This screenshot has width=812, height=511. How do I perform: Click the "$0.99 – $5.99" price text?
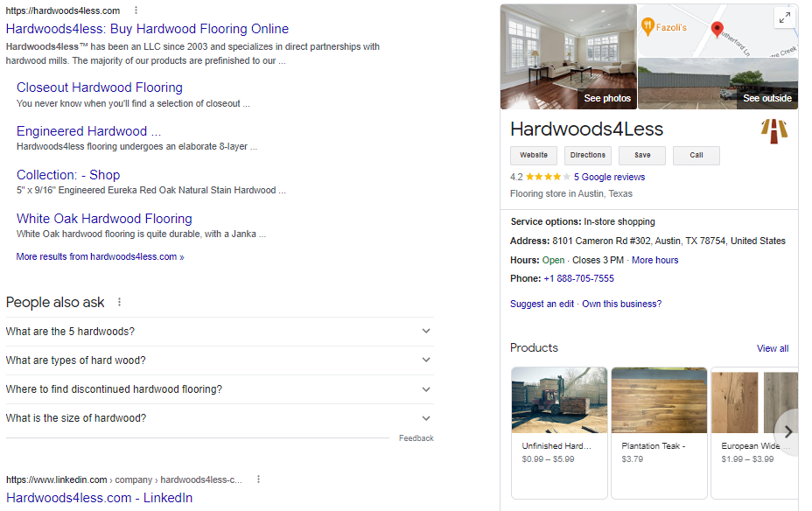(x=548, y=459)
